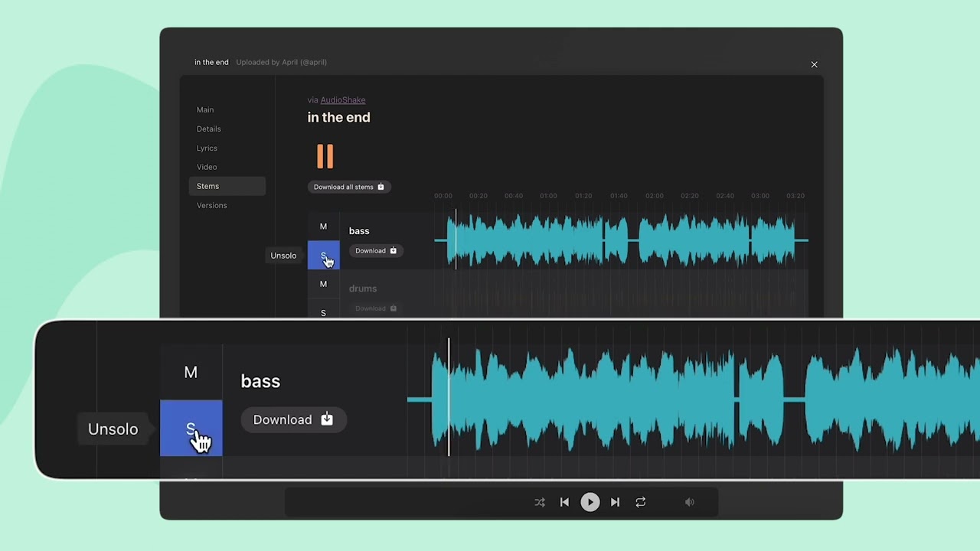Screen dimensions: 980x551
Task: Click the volume speaker icon
Action: coord(690,502)
